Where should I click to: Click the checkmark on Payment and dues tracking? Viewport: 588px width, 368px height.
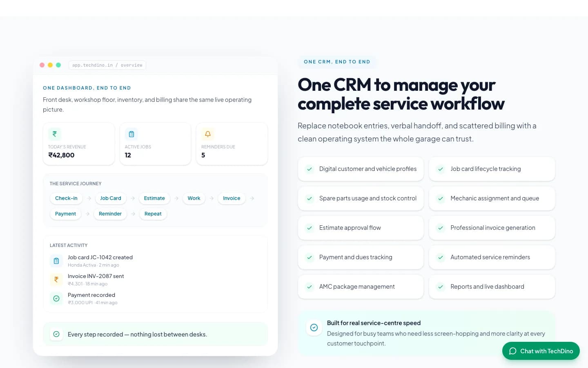pos(310,257)
